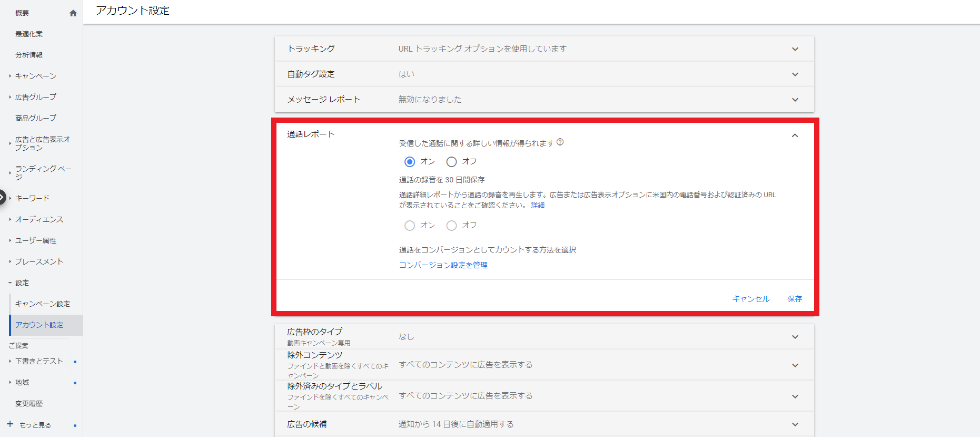Open 分析情報 in the sidebar
This screenshot has height=437, width=980.
(x=29, y=55)
